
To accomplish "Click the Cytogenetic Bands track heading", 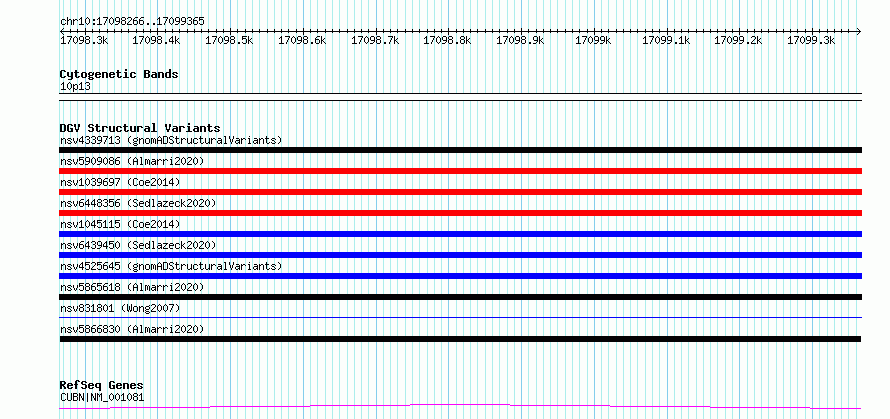I will (x=119, y=74).
